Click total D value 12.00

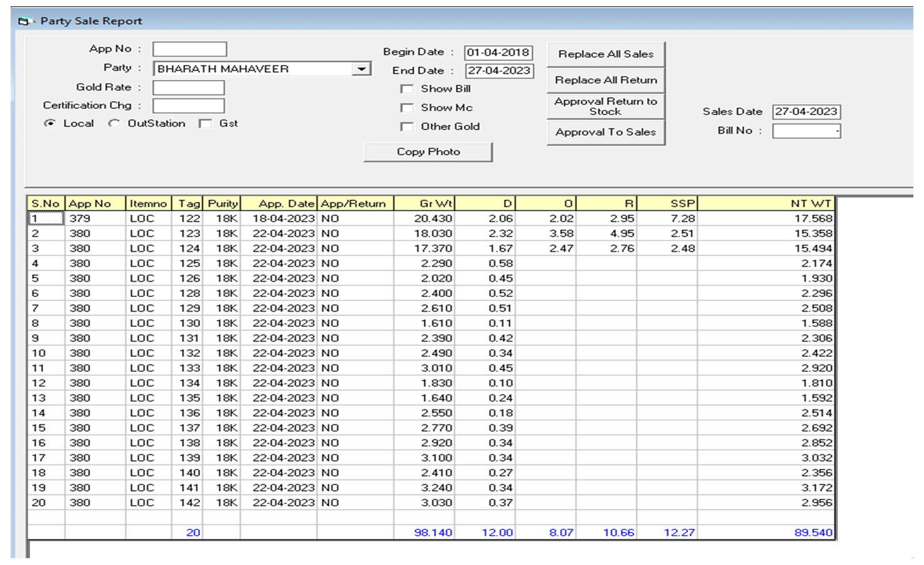tap(485, 533)
